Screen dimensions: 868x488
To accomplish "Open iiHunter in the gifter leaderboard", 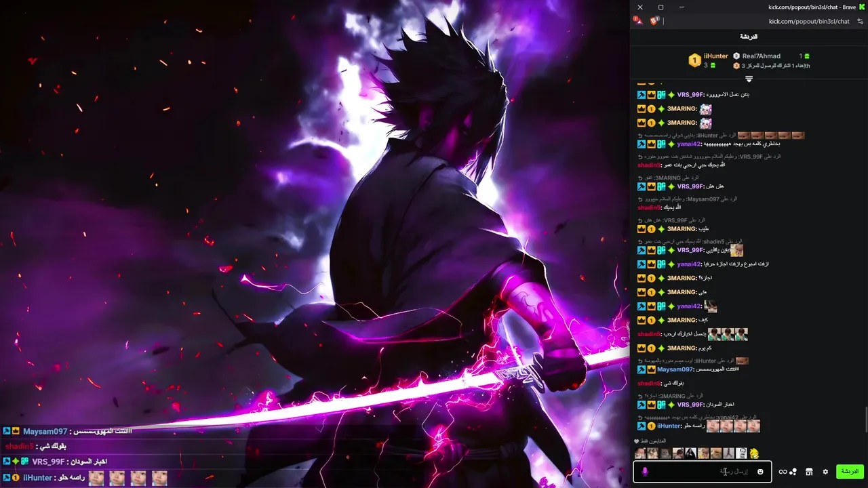I will point(715,56).
